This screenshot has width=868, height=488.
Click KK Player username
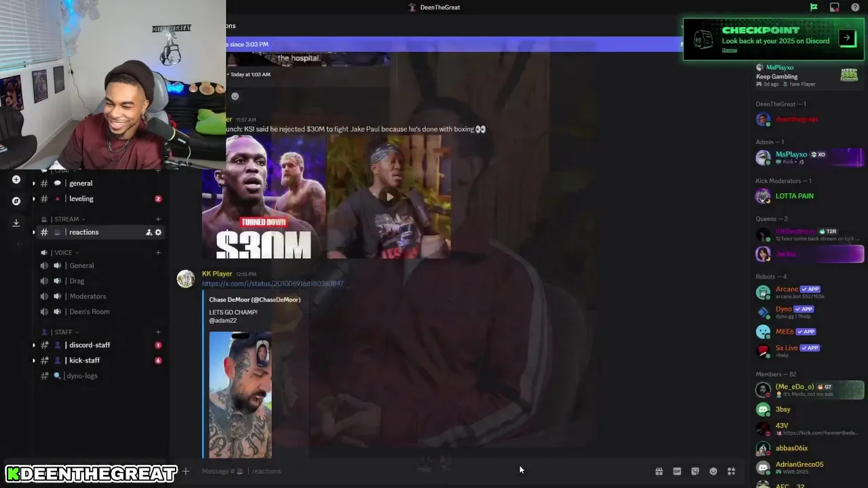(x=217, y=274)
